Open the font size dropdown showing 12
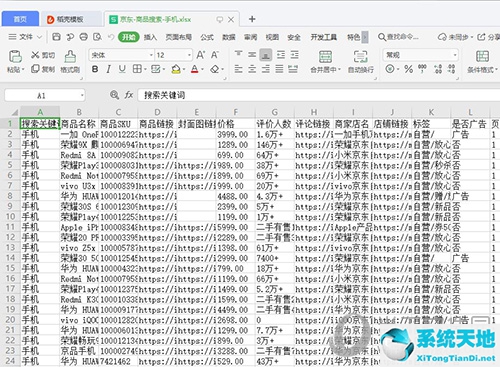The width and height of the screenshot is (500, 367). [x=189, y=55]
